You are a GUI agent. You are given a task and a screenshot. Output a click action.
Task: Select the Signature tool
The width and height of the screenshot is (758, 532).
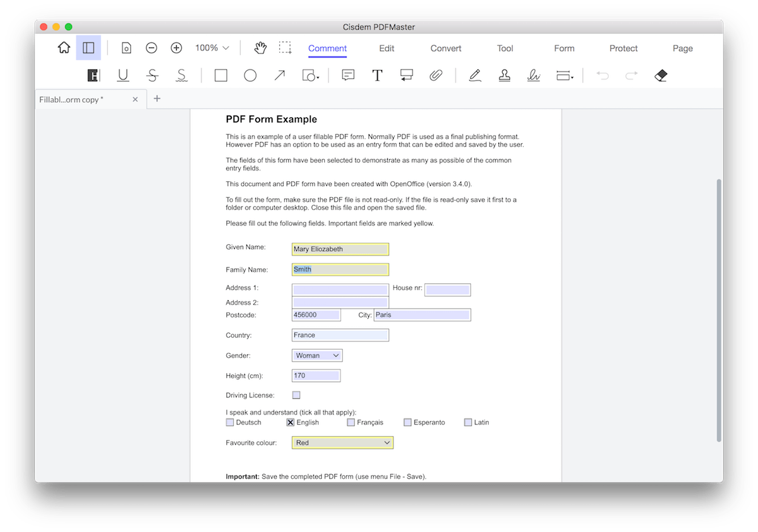pos(534,76)
